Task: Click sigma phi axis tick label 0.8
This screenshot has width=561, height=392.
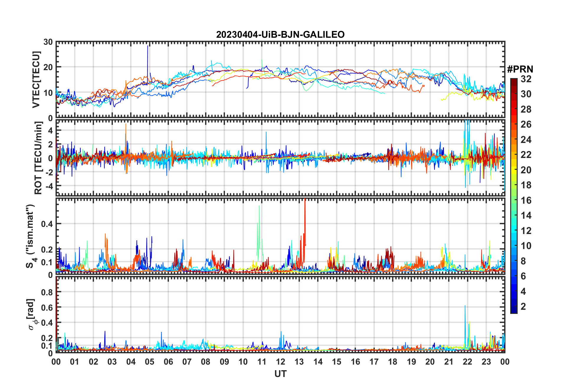Action: click(47, 292)
